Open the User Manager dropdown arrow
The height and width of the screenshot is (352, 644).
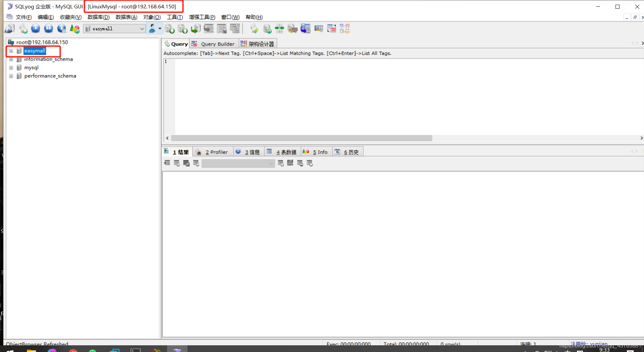coord(160,29)
